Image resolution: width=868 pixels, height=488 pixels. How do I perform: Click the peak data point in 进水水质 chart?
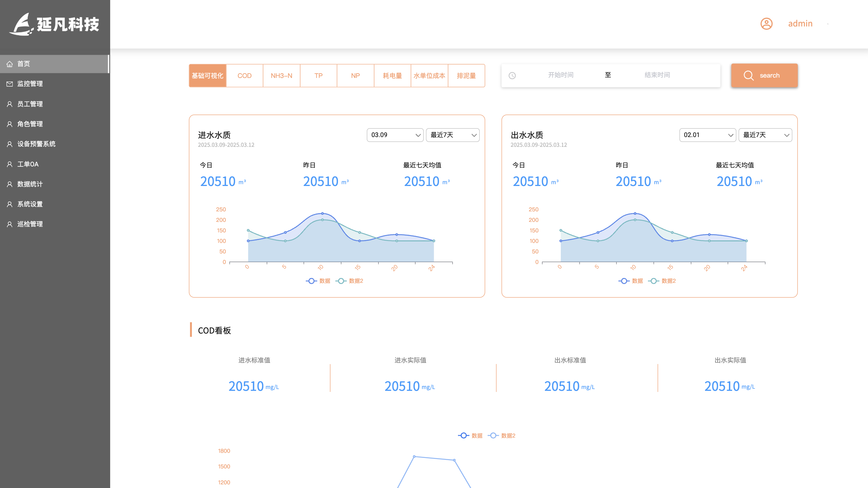point(322,214)
